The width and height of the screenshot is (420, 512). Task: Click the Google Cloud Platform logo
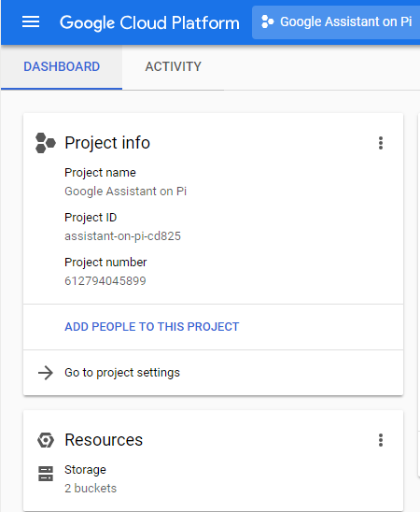[149, 22]
